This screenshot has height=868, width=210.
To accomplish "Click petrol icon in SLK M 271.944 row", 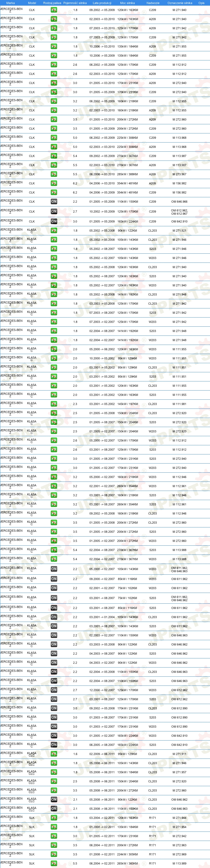I will pos(54,818).
